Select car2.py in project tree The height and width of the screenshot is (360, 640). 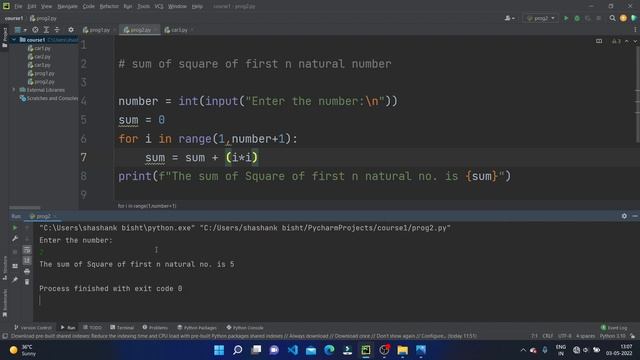point(39,57)
